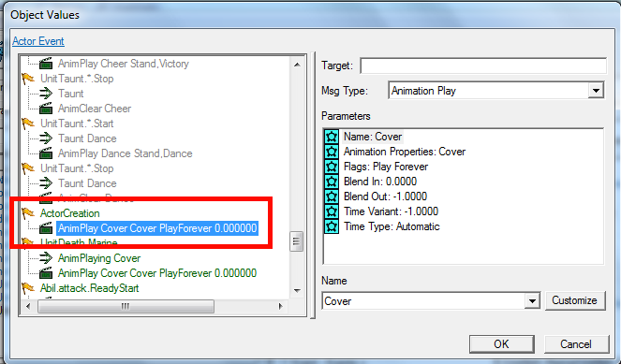Select Abil.attack.ReadyStart event

click(89, 288)
